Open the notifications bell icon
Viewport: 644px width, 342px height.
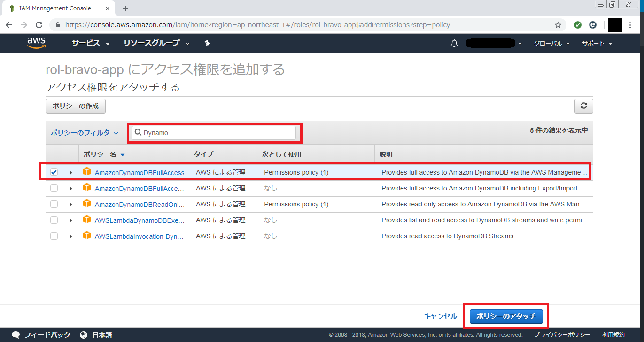coord(454,44)
